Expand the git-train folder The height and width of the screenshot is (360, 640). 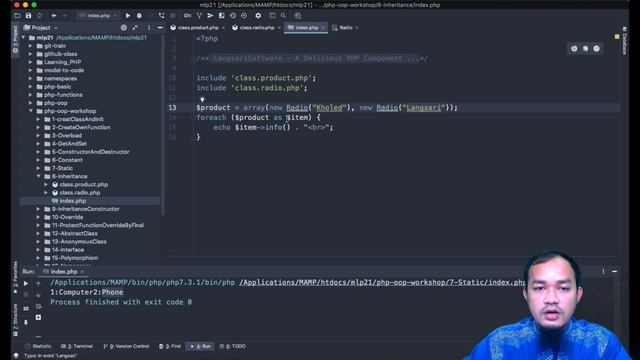[31, 46]
